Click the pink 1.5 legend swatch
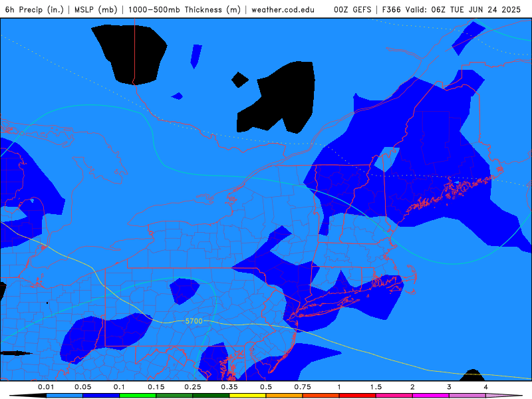This screenshot has height=399, width=532. (x=394, y=396)
